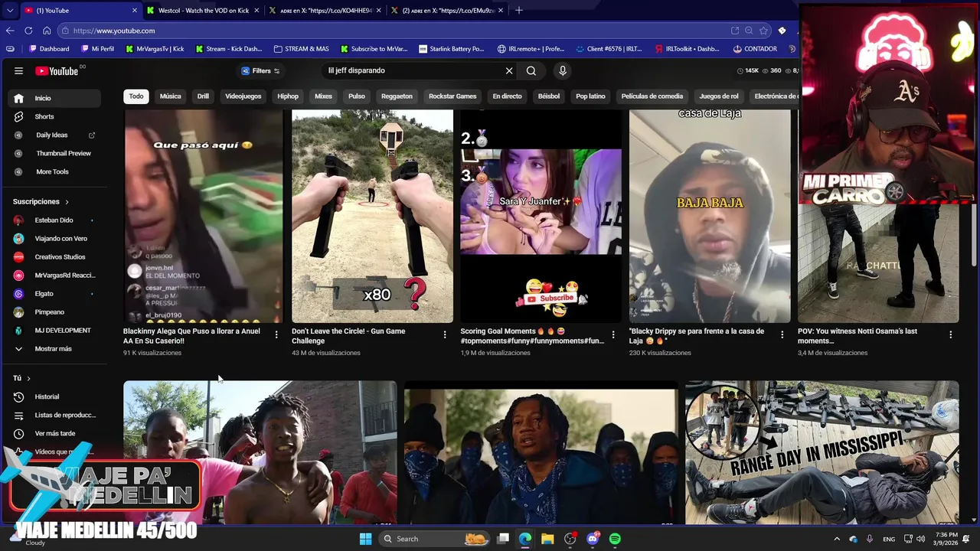This screenshot has width=980, height=551.
Task: Select the Reggaeton filter chip
Action: click(397, 96)
